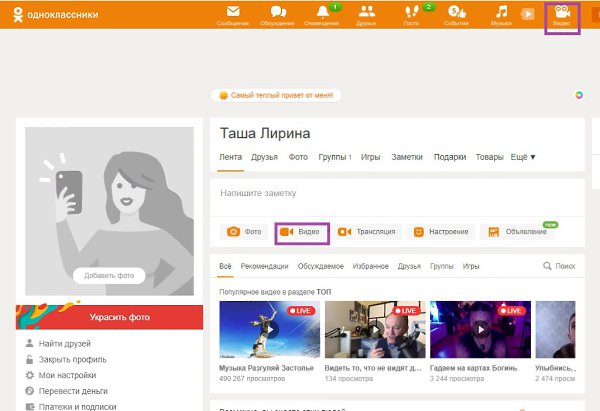Open Музыка music note icon
This screenshot has width=600, height=411.
pyautogui.click(x=500, y=14)
